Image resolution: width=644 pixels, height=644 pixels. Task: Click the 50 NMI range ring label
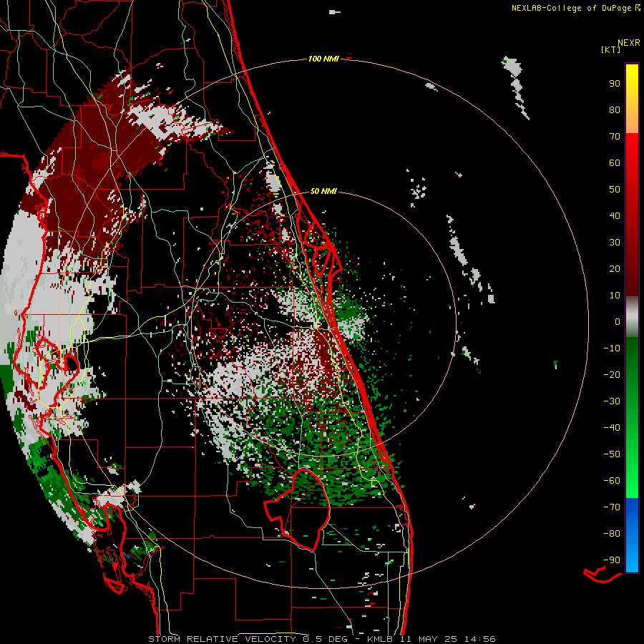pos(323,191)
